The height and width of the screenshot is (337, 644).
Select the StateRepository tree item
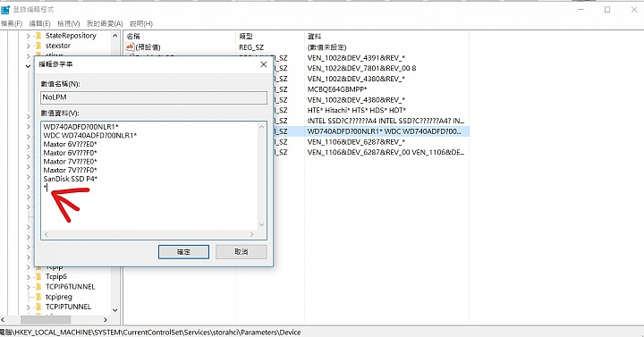(71, 36)
